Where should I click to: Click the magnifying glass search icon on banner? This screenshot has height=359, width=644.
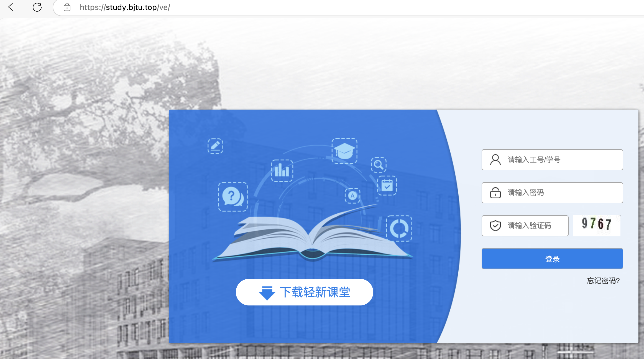[x=379, y=165]
